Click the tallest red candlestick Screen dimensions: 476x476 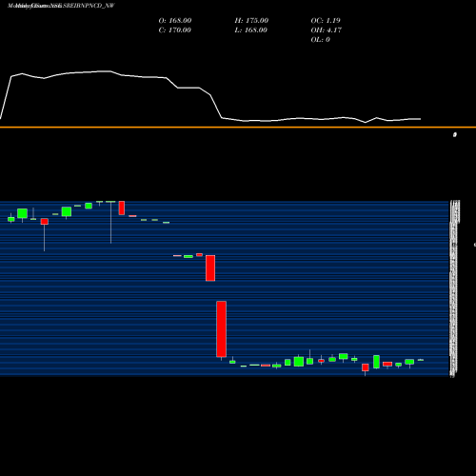click(x=221, y=329)
